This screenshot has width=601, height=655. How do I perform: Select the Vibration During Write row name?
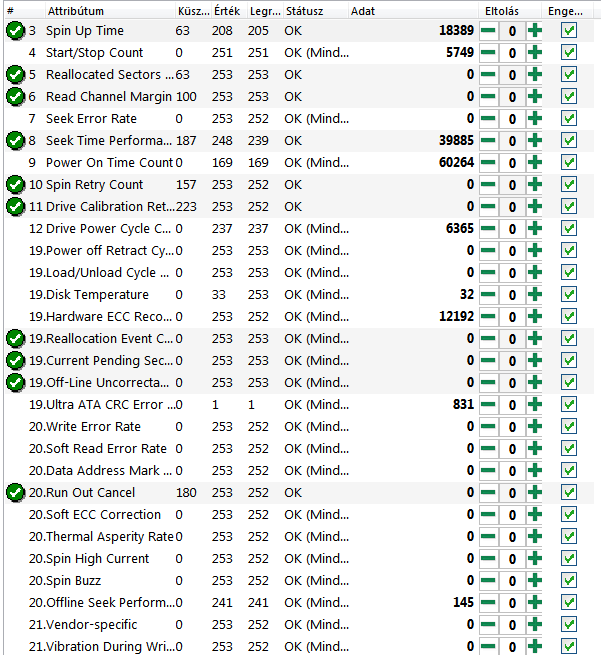pyautogui.click(x=110, y=647)
